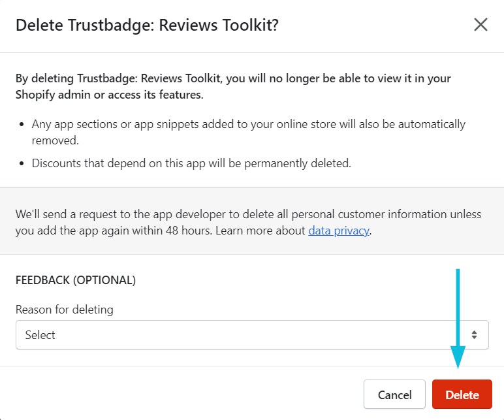Screen dimensions: 504x420
Task: Click the bold 'By deleting Trustbadge' warning paragraph
Action: pyautogui.click(x=233, y=86)
